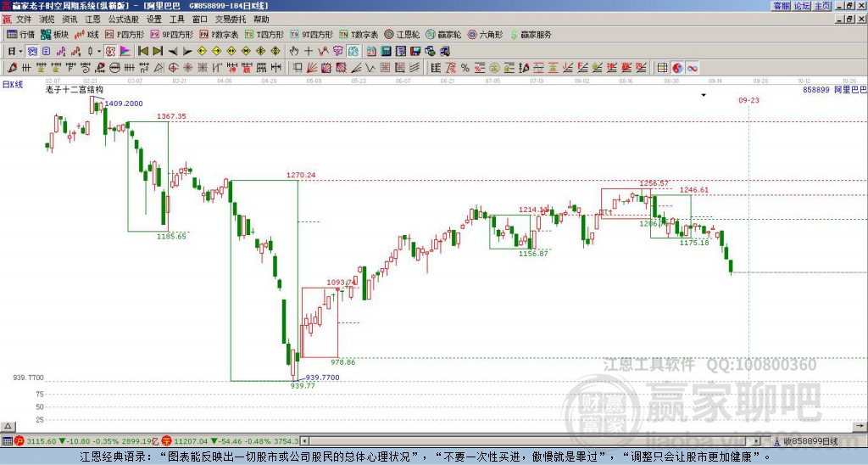Open the calendar icon tool
The height and width of the screenshot is (465, 868).
[x=371, y=52]
